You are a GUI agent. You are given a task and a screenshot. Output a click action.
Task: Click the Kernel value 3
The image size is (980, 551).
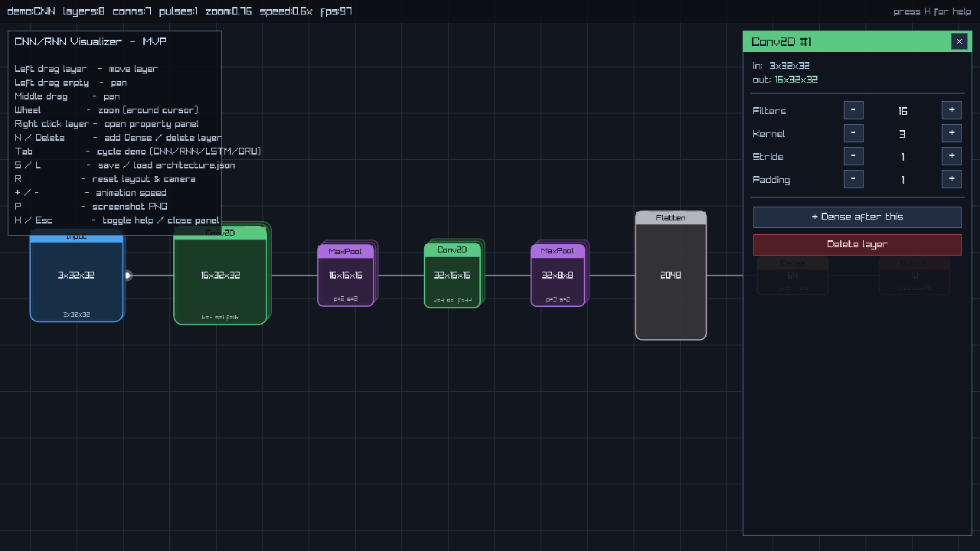tap(903, 134)
